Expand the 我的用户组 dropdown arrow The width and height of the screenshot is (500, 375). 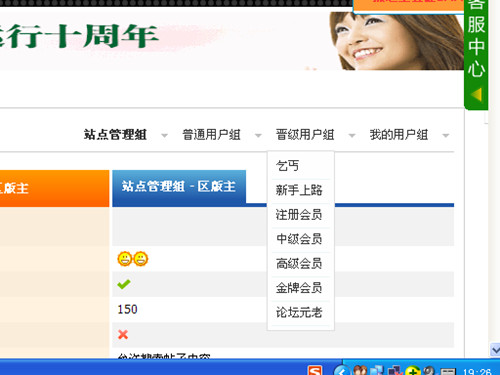(x=445, y=136)
